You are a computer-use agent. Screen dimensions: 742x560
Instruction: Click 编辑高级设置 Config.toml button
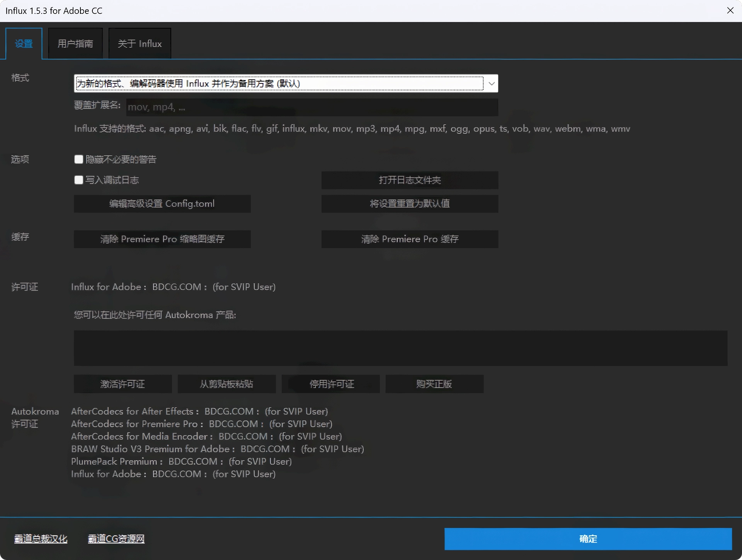pyautogui.click(x=162, y=204)
